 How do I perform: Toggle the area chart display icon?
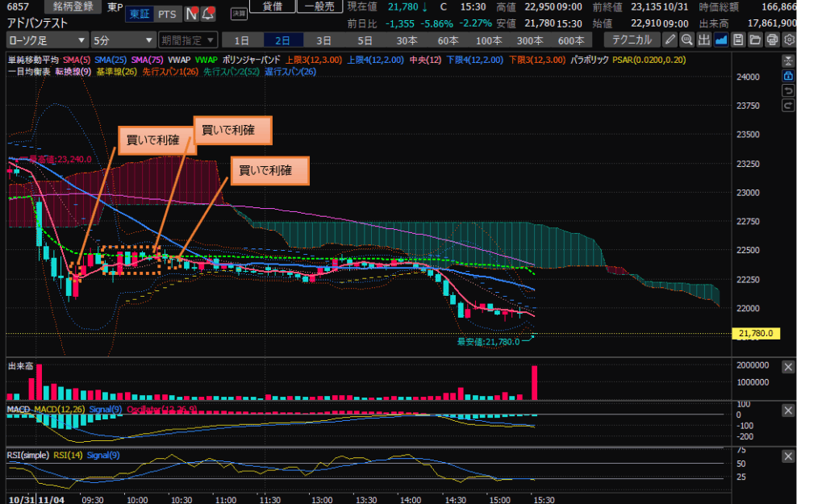720,40
